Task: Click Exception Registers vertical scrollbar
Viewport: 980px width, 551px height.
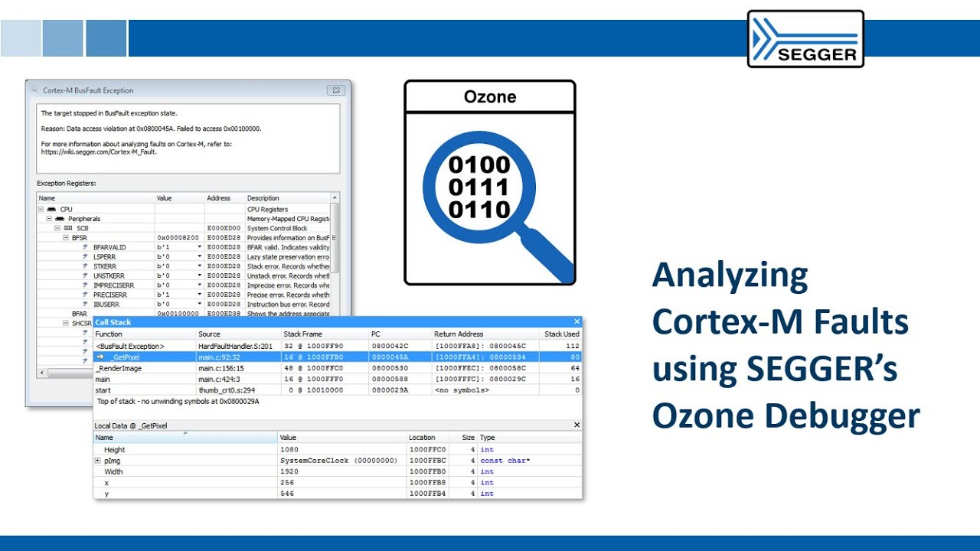Action: click(335, 237)
